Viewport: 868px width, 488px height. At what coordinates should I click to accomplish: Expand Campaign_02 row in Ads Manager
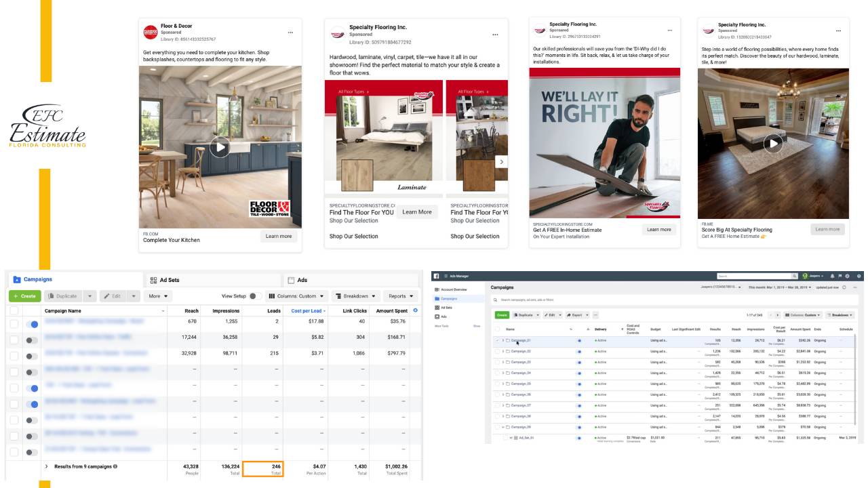coord(502,351)
